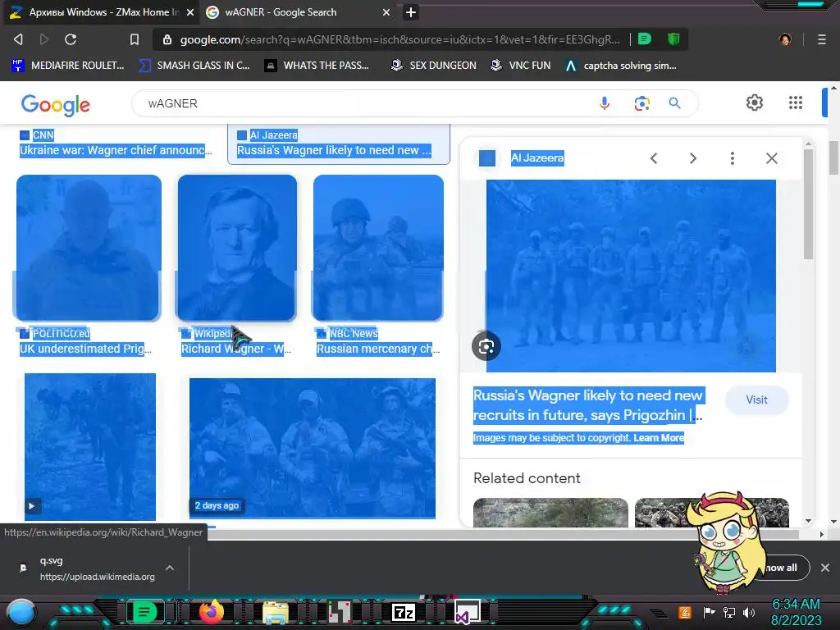Screen dimensions: 840x630
Task: Close the wAGNER - Google Search tab
Action: [386, 12]
